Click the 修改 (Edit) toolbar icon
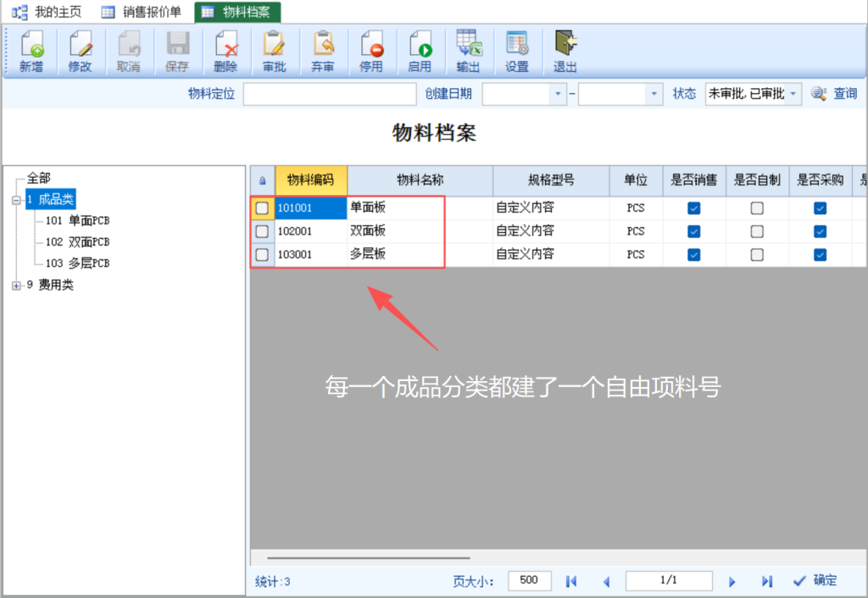The width and height of the screenshot is (868, 598). click(80, 51)
